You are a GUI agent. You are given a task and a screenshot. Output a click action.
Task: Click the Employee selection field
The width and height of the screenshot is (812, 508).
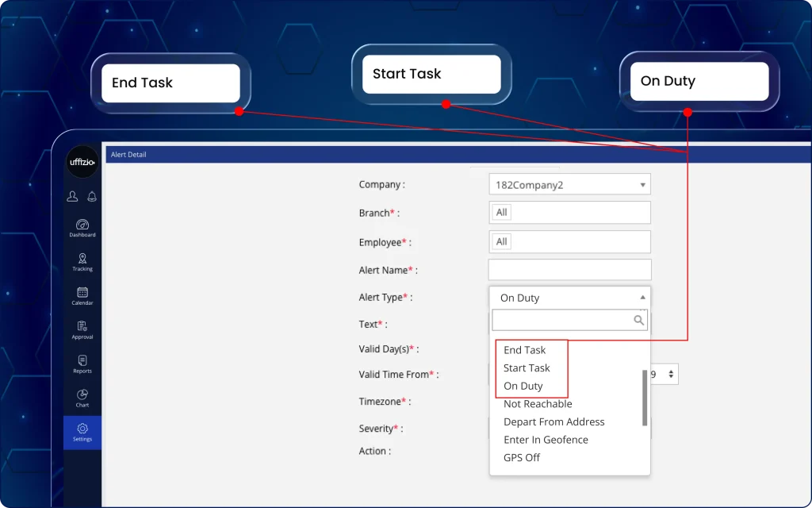pyautogui.click(x=569, y=241)
